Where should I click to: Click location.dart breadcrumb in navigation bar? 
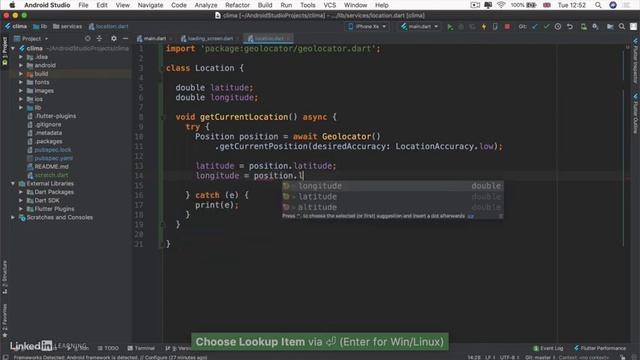tap(109, 27)
